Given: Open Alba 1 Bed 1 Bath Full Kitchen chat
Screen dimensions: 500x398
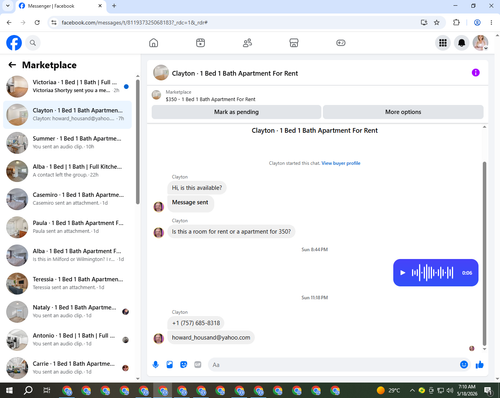Looking at the screenshot, I should point(67,171).
